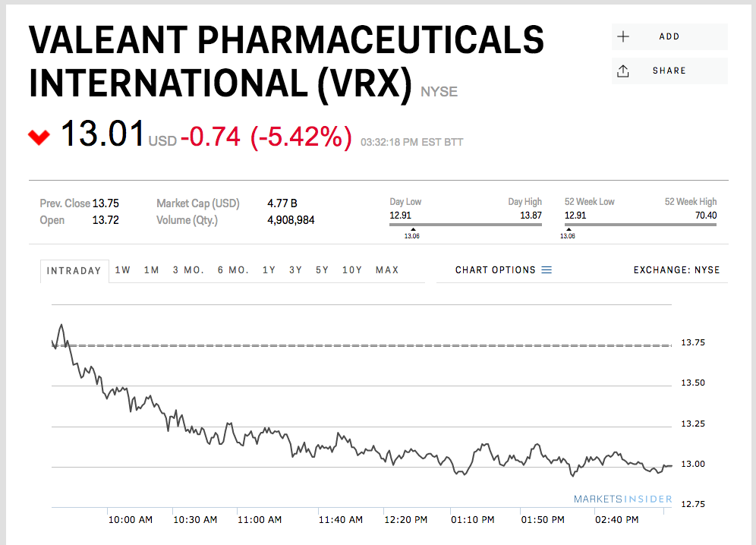Click the share upload icon
Screen dimensions: 756x545
click(x=623, y=71)
